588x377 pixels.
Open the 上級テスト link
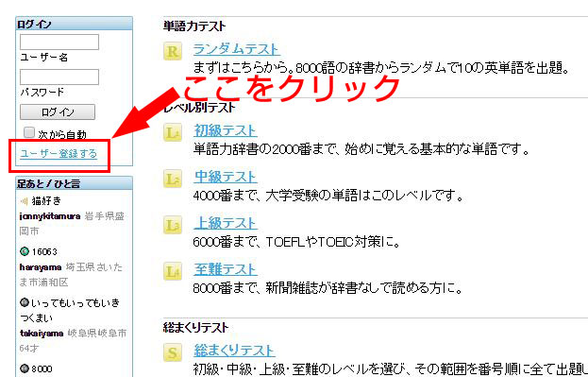coord(226,223)
